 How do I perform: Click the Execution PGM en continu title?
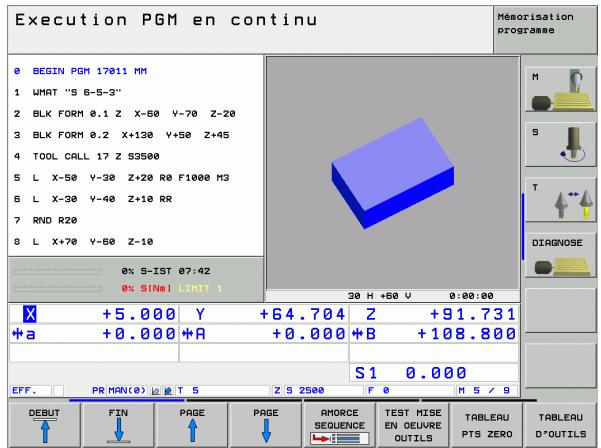click(166, 20)
